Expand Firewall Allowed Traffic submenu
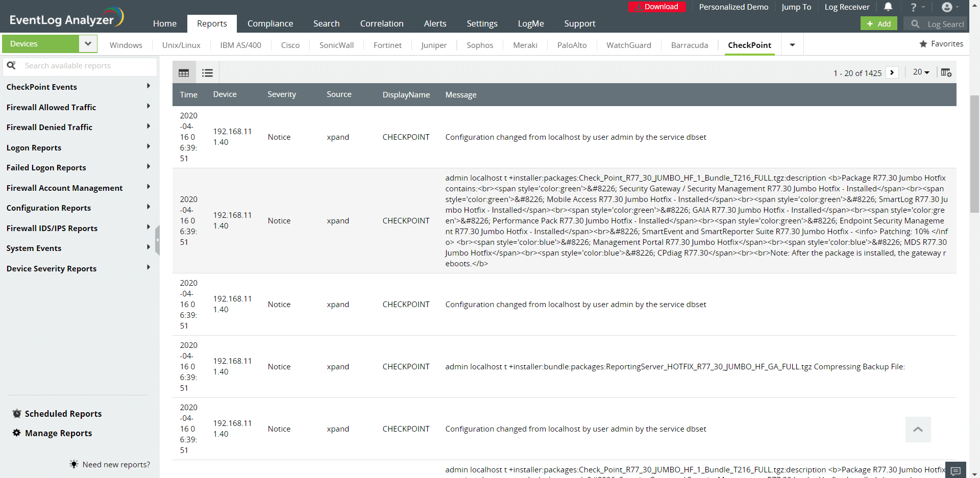 pyautogui.click(x=149, y=106)
